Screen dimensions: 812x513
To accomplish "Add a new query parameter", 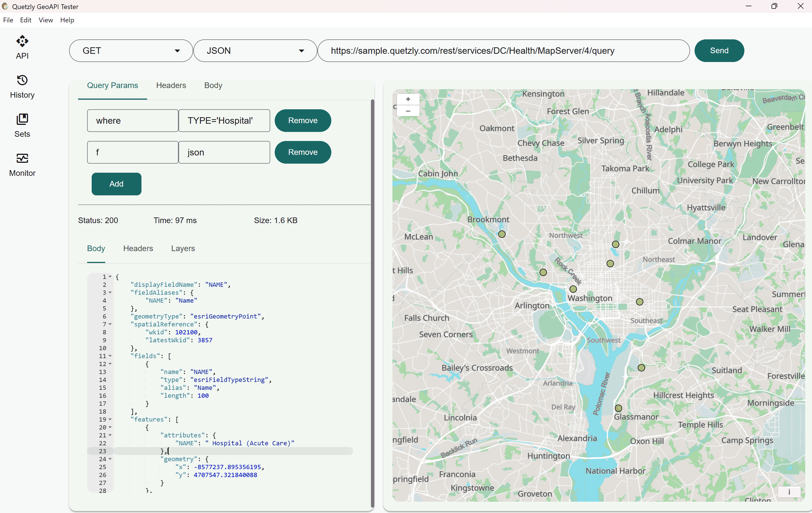I will pos(116,184).
